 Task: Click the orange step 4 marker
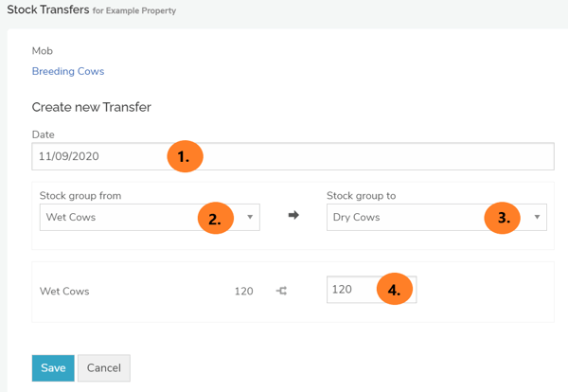(x=394, y=291)
